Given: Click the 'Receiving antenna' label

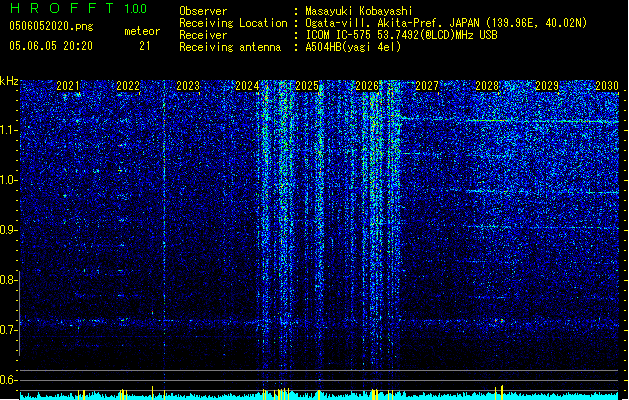Looking at the screenshot, I should (x=230, y=47).
